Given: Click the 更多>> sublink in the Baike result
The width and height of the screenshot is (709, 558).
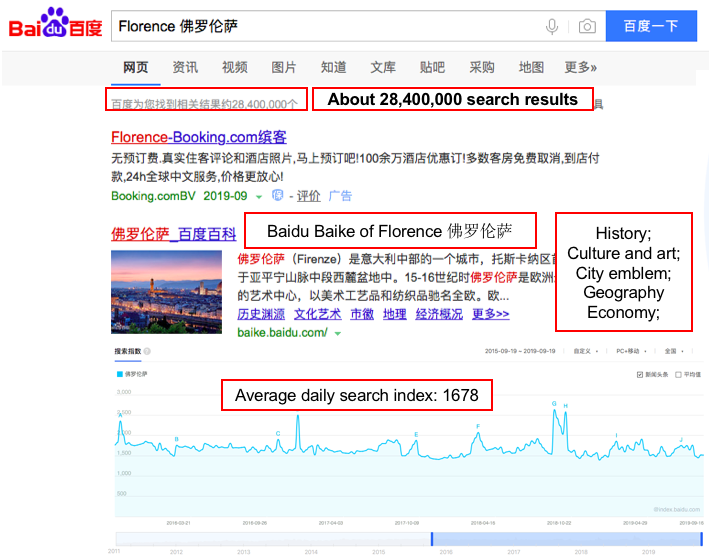Looking at the screenshot, I should click(x=491, y=314).
